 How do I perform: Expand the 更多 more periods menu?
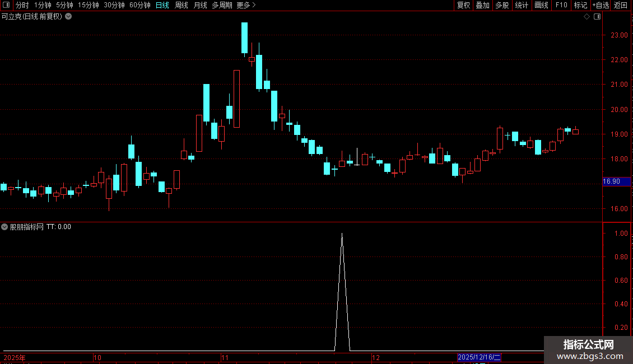pos(246,5)
